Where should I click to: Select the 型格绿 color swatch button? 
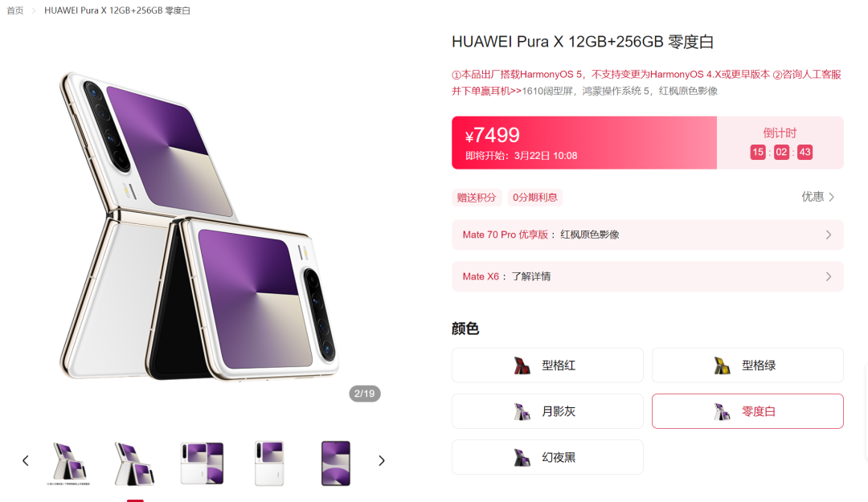coord(747,365)
